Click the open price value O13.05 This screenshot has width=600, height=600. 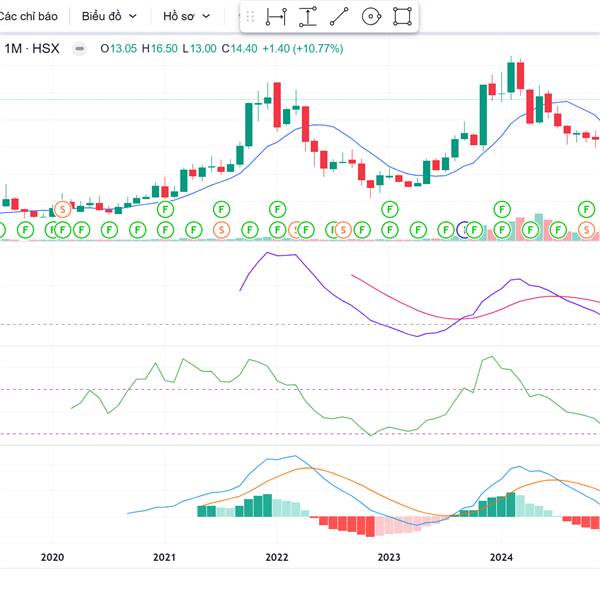coord(118,49)
